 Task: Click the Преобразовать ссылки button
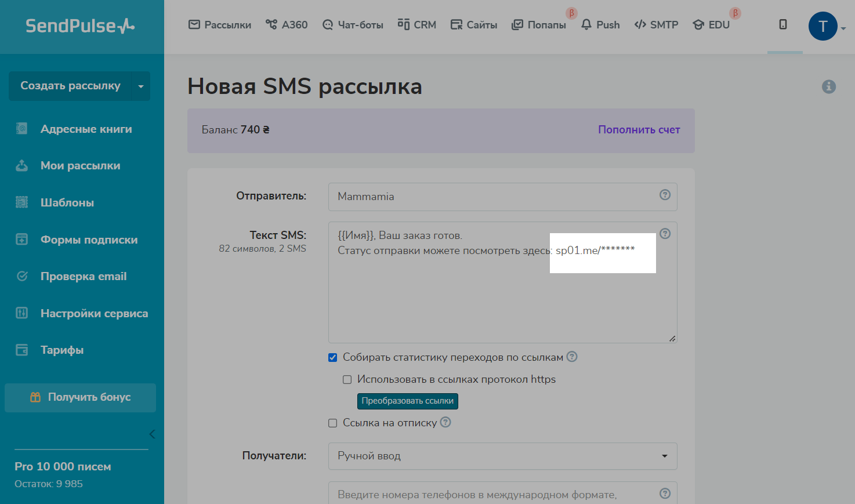[407, 401]
